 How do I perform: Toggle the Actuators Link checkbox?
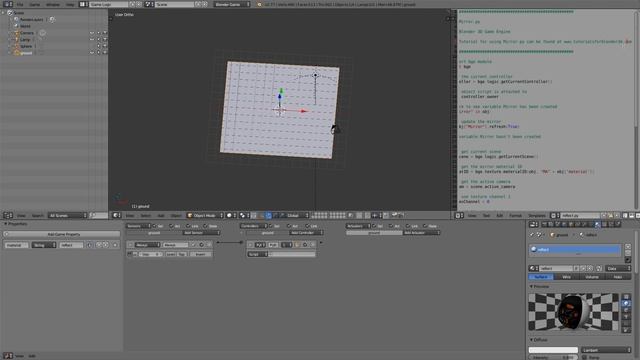pyautogui.click(x=408, y=226)
